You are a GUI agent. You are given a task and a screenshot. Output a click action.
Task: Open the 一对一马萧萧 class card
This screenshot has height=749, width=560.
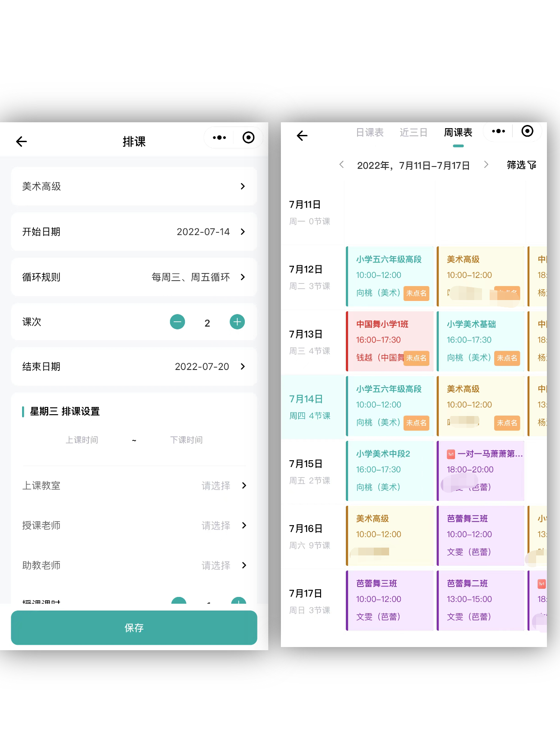480,471
